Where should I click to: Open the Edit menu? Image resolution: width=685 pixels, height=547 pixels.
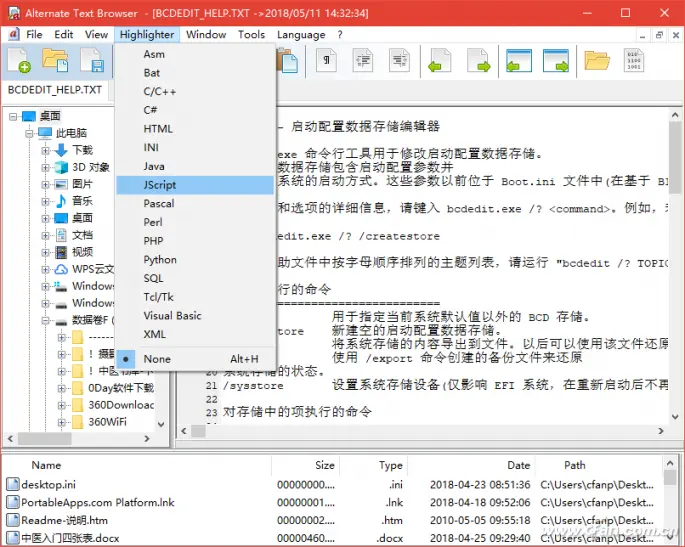click(64, 35)
